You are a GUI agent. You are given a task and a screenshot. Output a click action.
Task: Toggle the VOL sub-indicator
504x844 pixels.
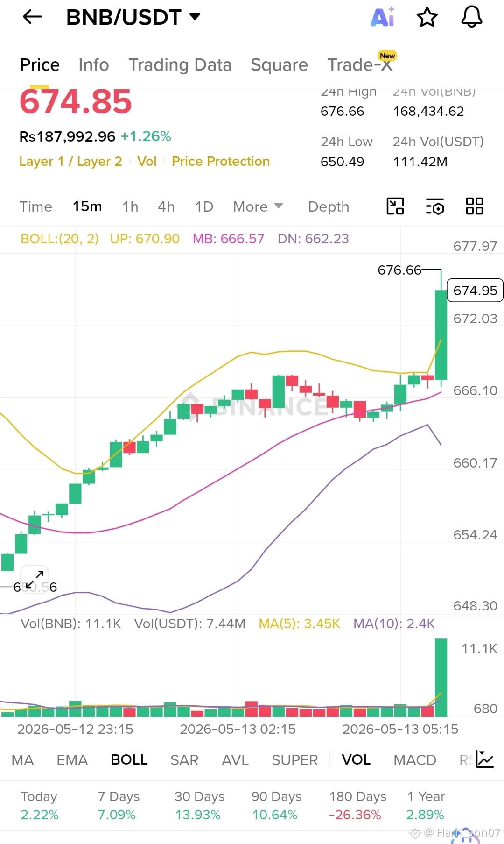coord(356,760)
